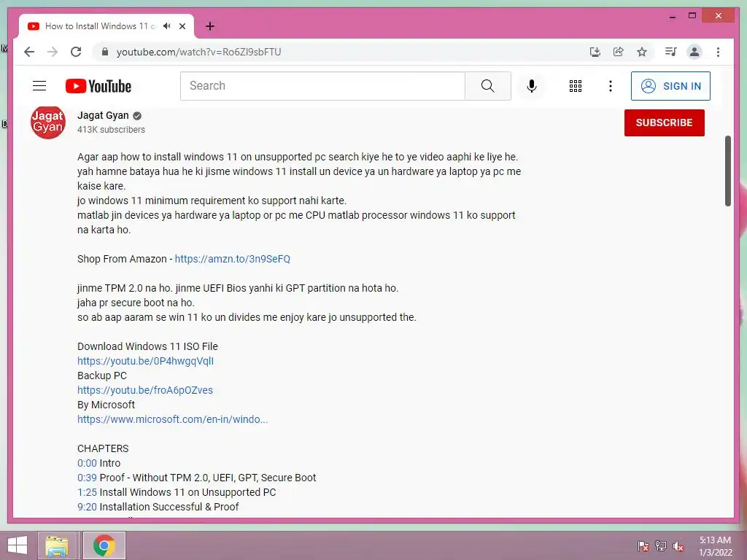747x560 pixels.
Task: Open the Chrome profile avatar
Action: click(694, 52)
